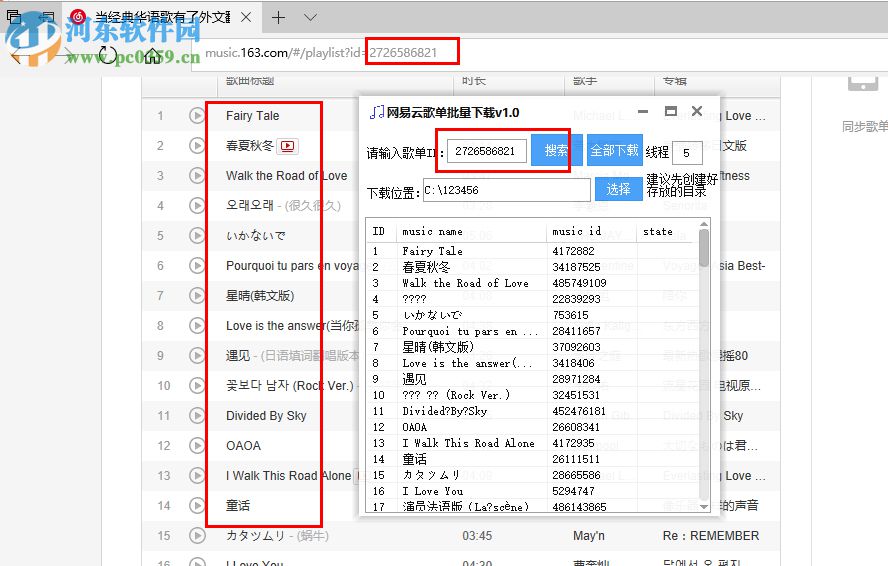Play the OAOA track in browser playlist
This screenshot has width=888, height=566.
click(197, 445)
